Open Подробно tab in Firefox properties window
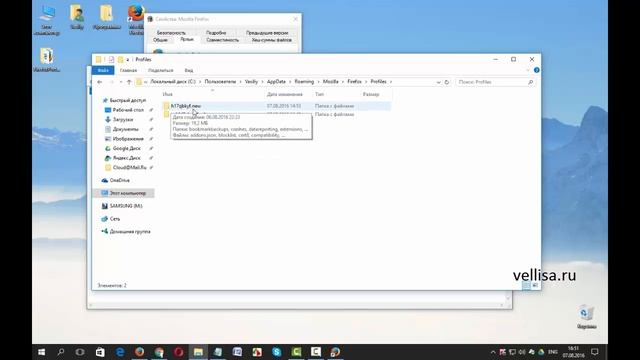Viewport: 640px width, 360px height. point(216,33)
